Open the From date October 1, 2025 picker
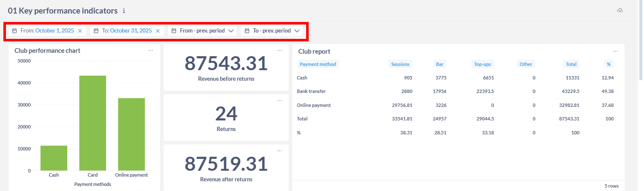644x191 pixels. 54,31
